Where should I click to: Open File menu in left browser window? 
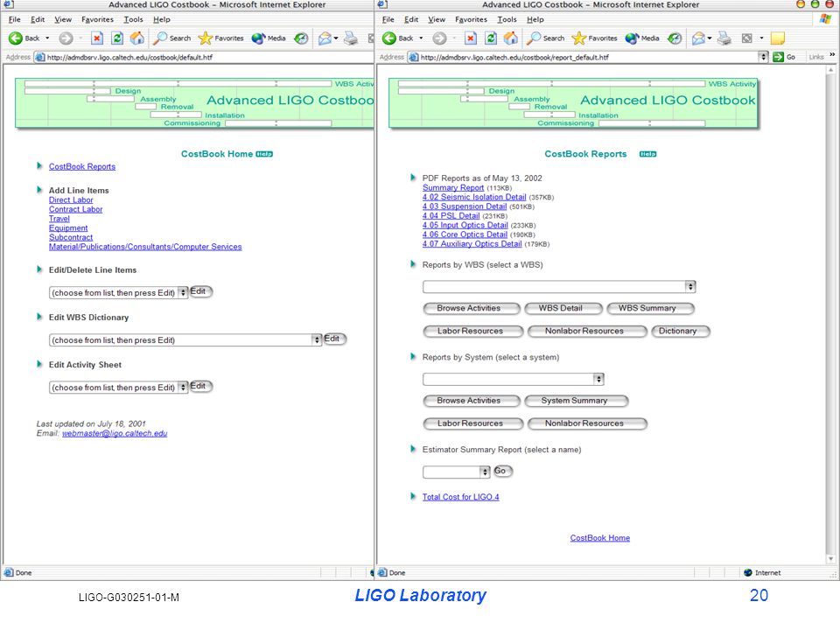(x=15, y=19)
